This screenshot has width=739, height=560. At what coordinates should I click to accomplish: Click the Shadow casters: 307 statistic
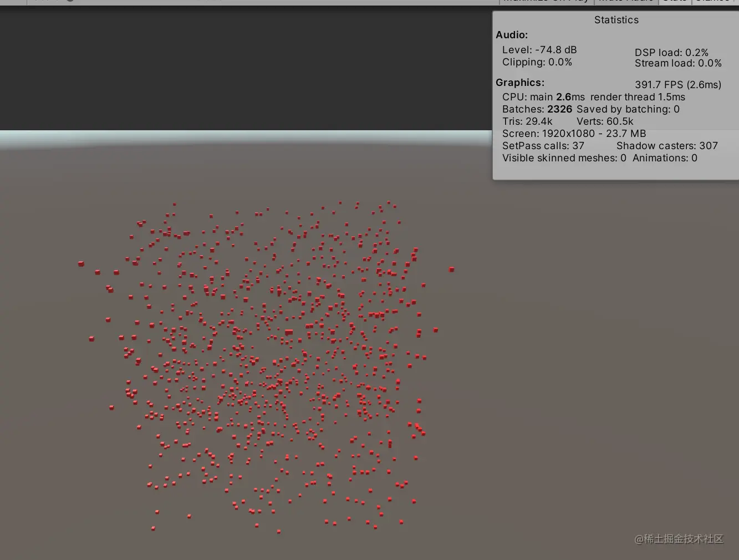667,146
